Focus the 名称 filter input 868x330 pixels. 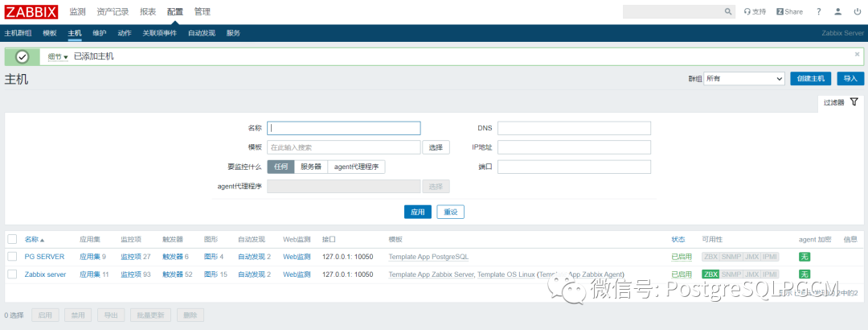pyautogui.click(x=344, y=128)
